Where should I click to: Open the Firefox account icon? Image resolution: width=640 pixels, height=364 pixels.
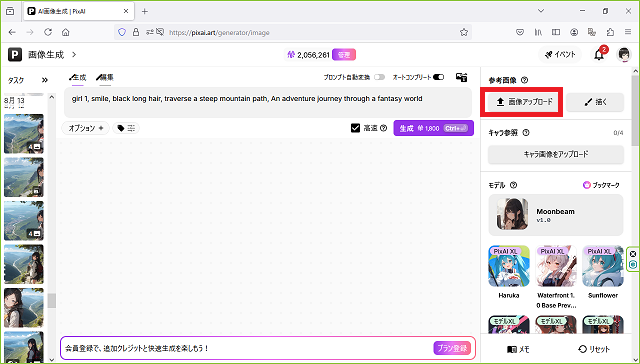click(x=574, y=32)
